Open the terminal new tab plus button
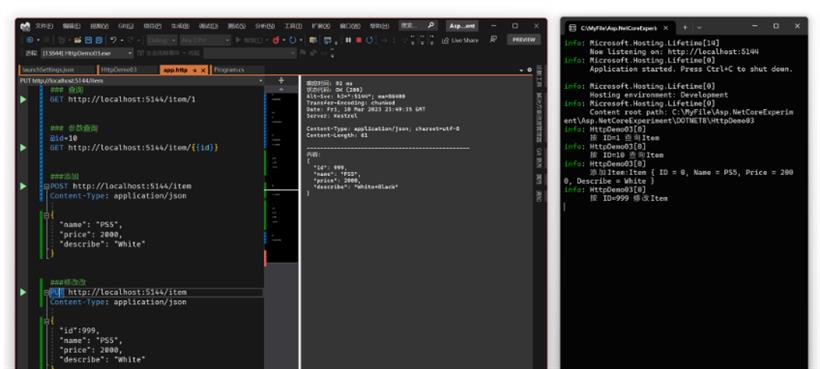The width and height of the screenshot is (820, 369). point(685,27)
